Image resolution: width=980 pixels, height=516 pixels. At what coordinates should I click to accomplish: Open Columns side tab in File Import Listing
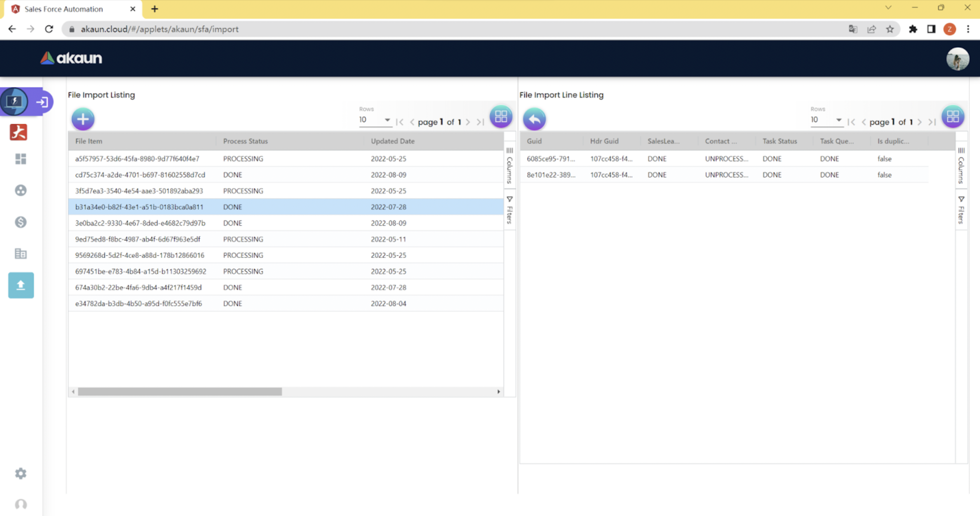pos(509,166)
